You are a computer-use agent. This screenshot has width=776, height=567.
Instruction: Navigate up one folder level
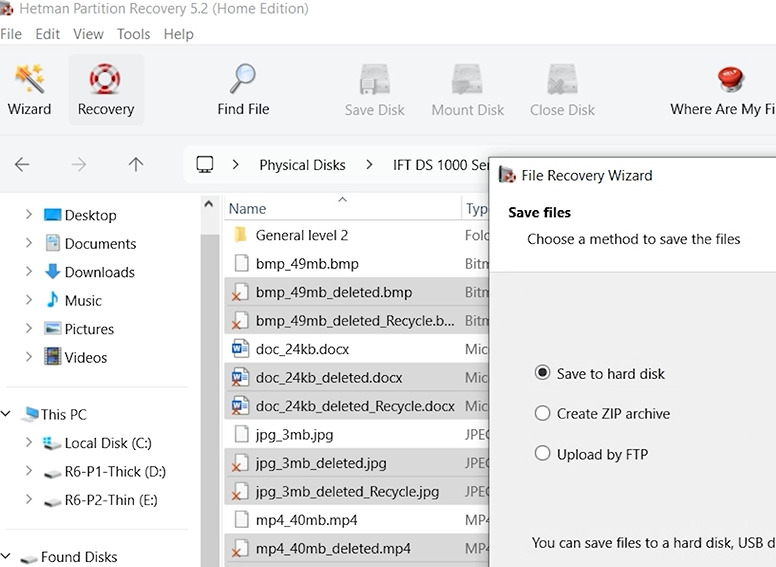(136, 164)
